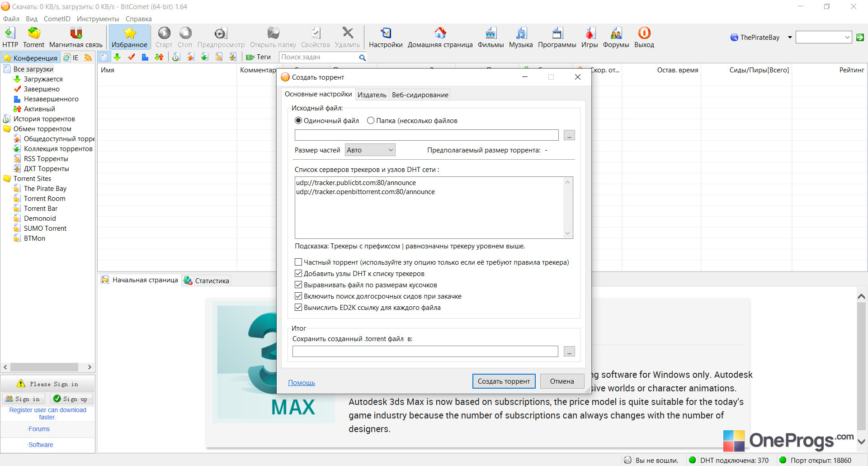Click the source file path input field
The image size is (868, 466).
pyautogui.click(x=426, y=135)
